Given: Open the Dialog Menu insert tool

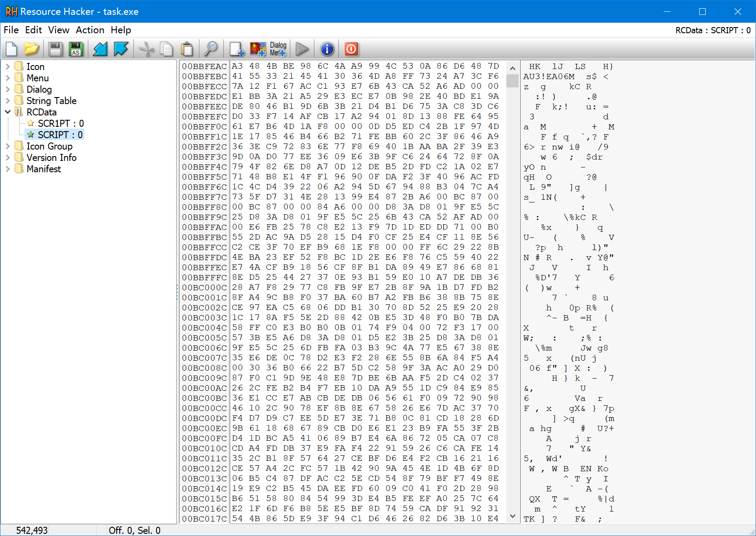Looking at the screenshot, I should (x=278, y=49).
